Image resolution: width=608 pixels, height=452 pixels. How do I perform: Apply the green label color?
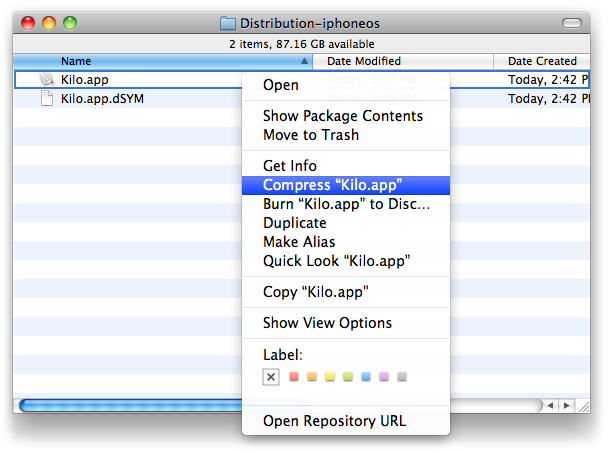(x=348, y=377)
